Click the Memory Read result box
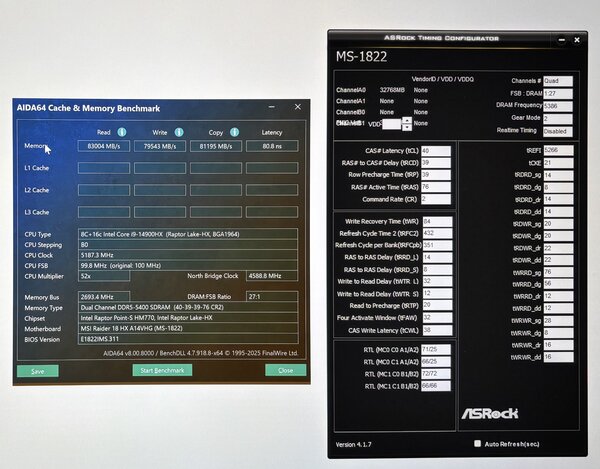 click(x=104, y=146)
